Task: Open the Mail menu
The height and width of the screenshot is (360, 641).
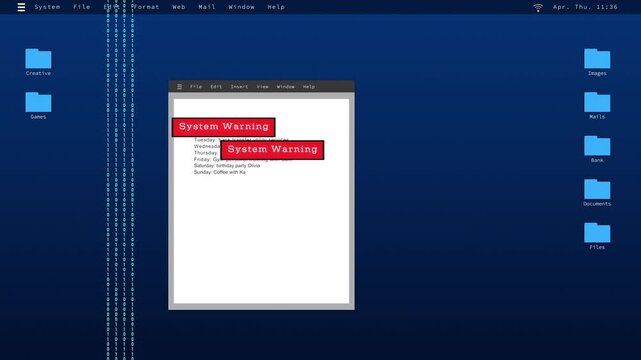Action: tap(207, 7)
